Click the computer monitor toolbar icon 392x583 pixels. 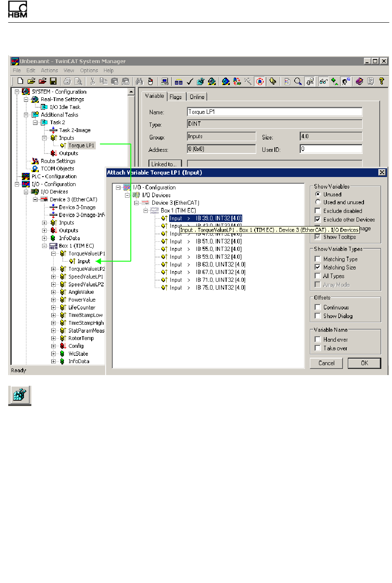[x=165, y=81]
